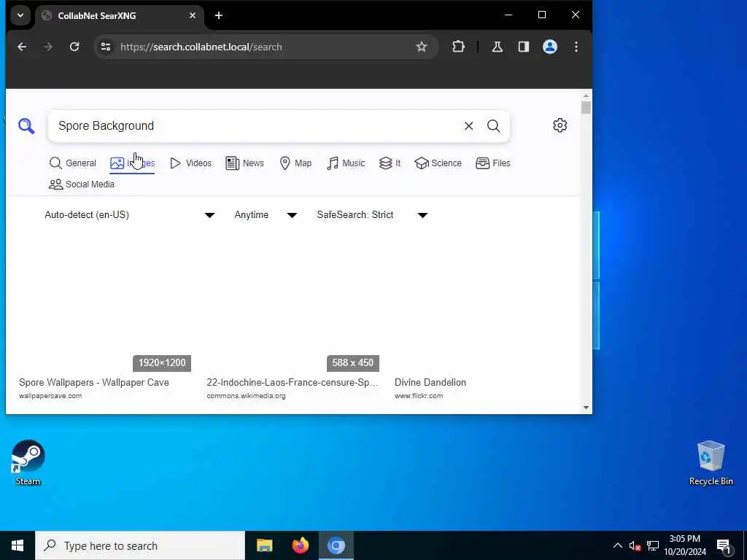747x560 pixels.
Task: Clear the search query with the X
Action: pos(469,125)
